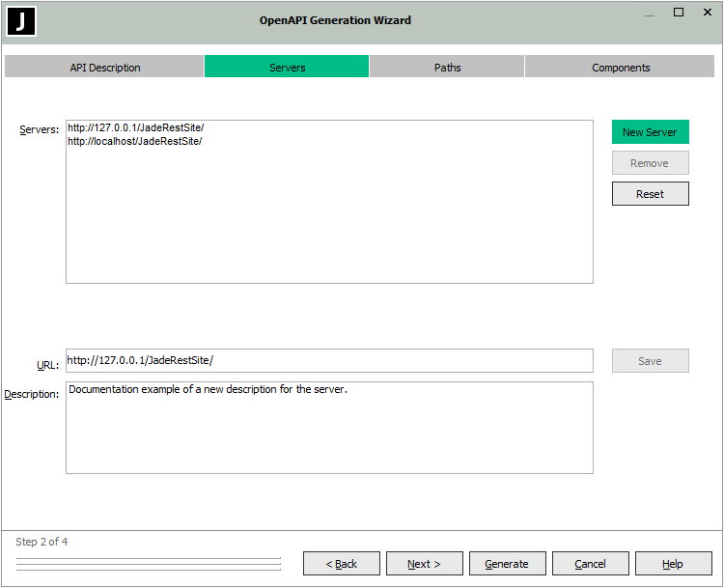
Task: Open the Paths tab
Action: tap(447, 68)
